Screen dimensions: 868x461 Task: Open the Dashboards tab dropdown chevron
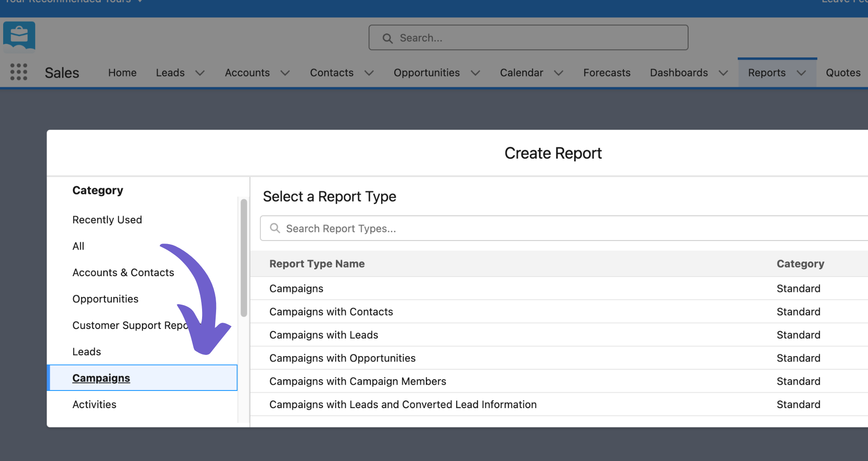tap(723, 73)
